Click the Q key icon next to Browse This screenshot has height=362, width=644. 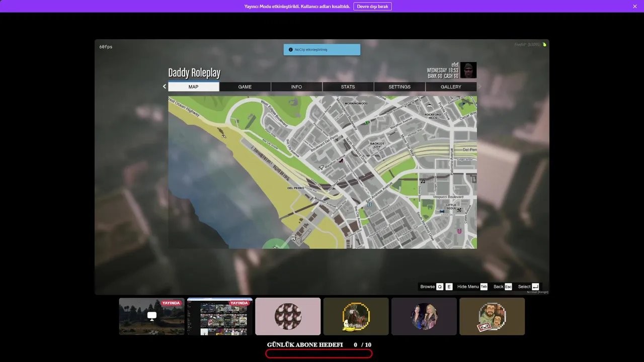coord(440,287)
